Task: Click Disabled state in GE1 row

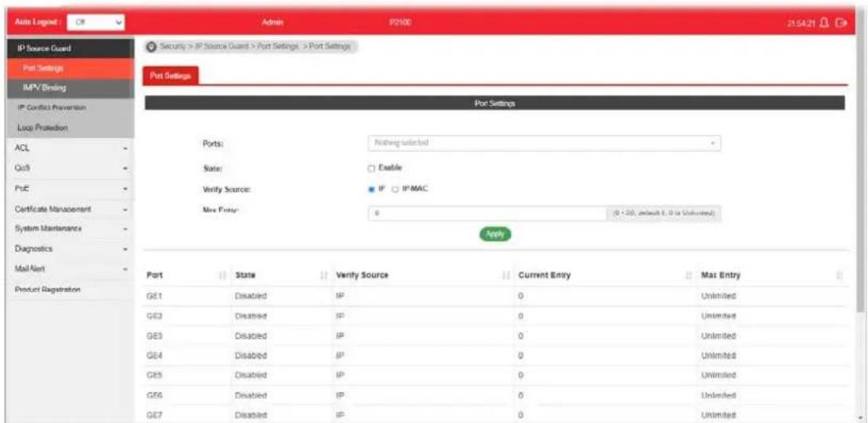Action: (251, 296)
